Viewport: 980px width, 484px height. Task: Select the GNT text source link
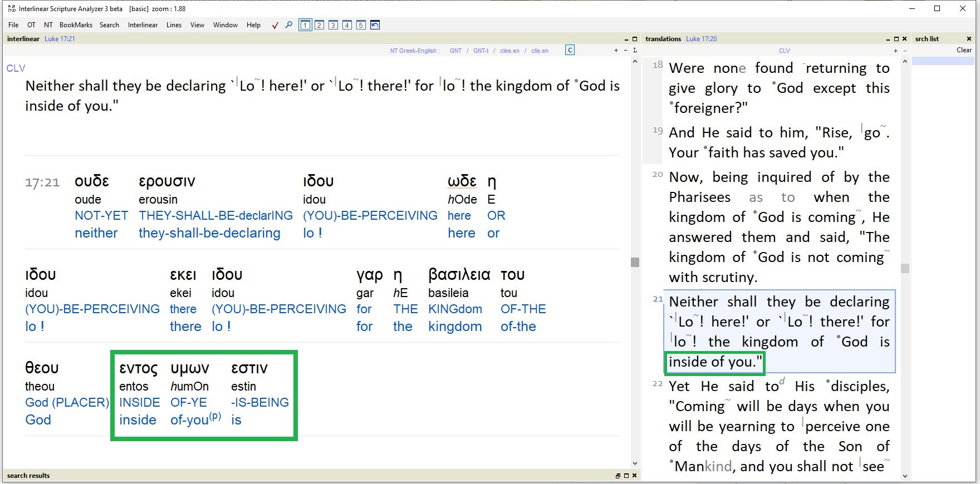pos(455,51)
